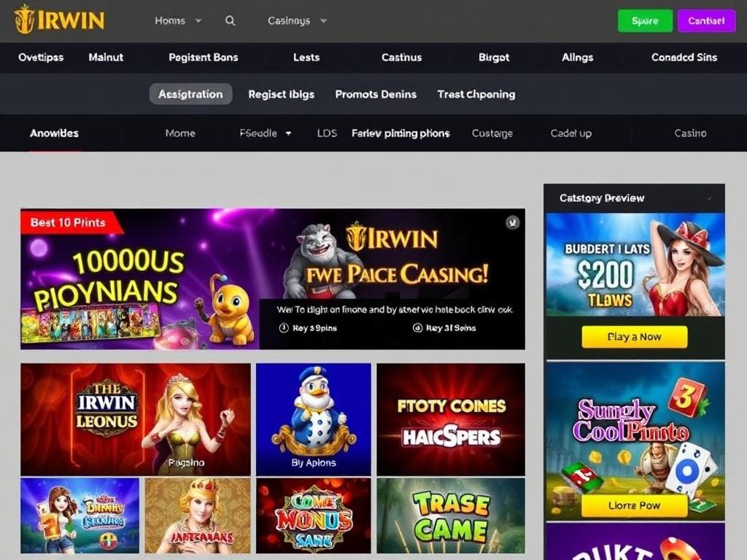Open The Irwin Leonus game tile

(135, 419)
